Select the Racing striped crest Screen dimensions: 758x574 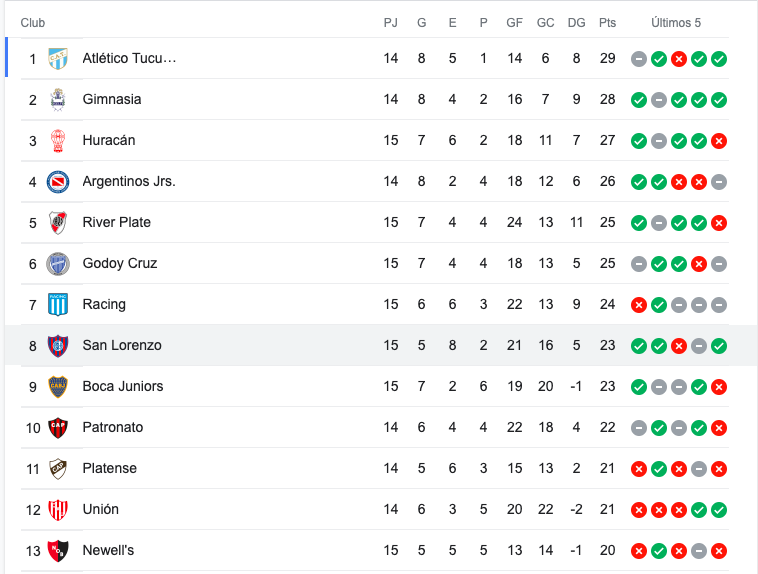58,305
